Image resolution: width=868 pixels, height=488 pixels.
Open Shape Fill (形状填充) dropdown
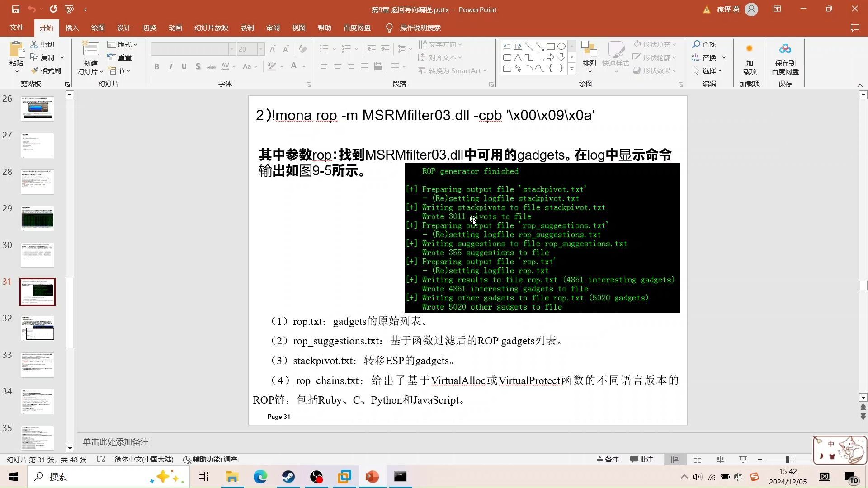655,44
